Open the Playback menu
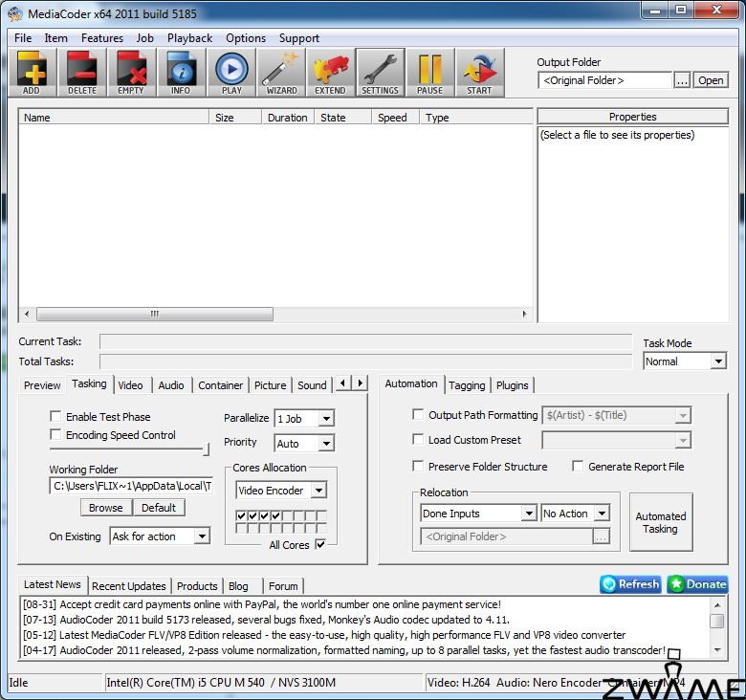This screenshot has width=746, height=700. coord(189,38)
